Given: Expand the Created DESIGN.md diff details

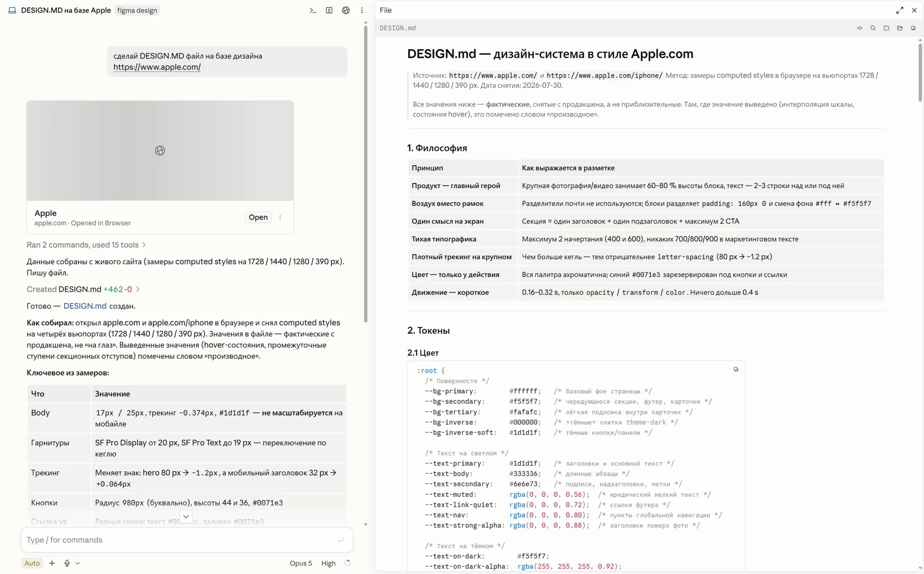Looking at the screenshot, I should tap(83, 289).
